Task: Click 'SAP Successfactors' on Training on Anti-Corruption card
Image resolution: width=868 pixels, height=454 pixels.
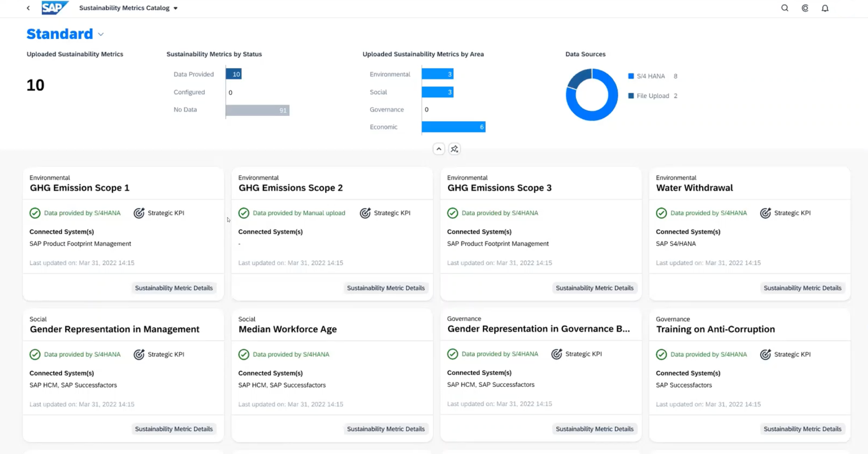Action: tap(684, 385)
